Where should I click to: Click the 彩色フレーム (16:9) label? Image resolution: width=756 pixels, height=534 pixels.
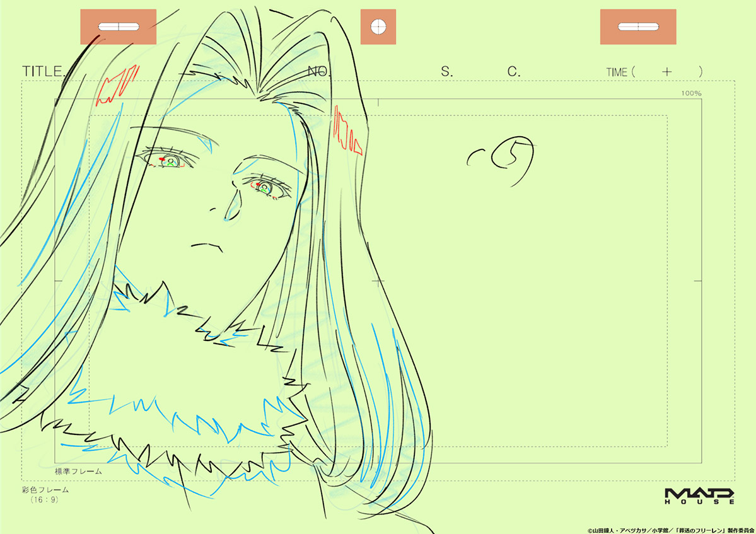[45, 494]
